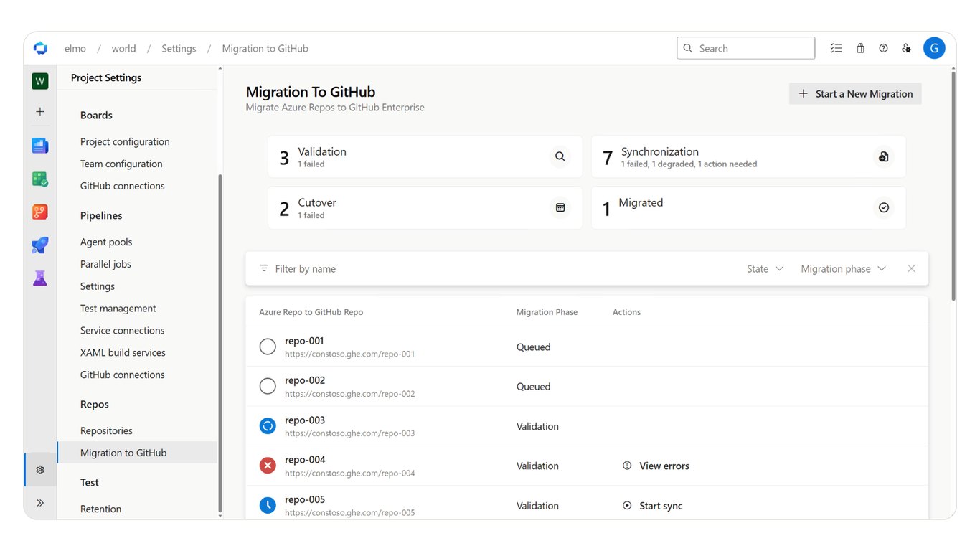Open Settings under Pipelines
980x551 pixels.
pyautogui.click(x=98, y=286)
